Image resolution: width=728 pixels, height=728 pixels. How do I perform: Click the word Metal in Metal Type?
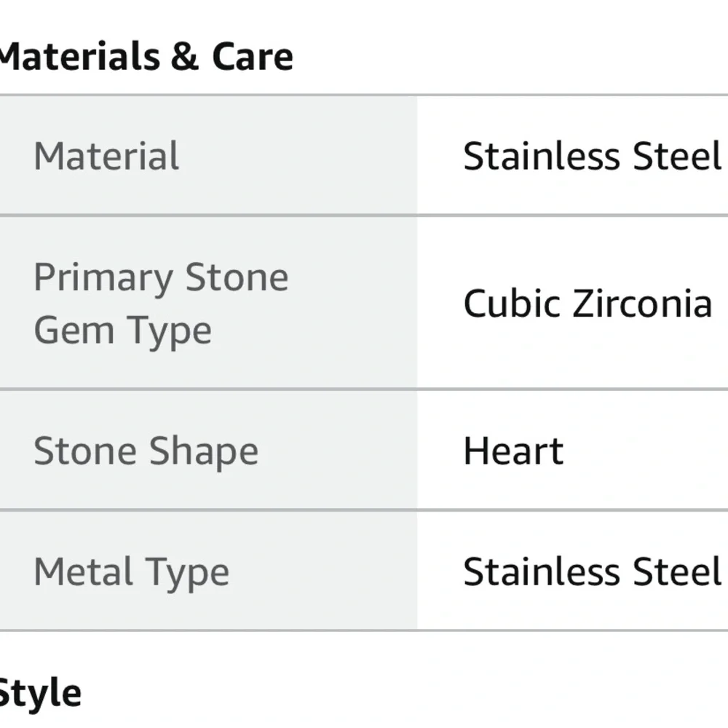(x=81, y=571)
